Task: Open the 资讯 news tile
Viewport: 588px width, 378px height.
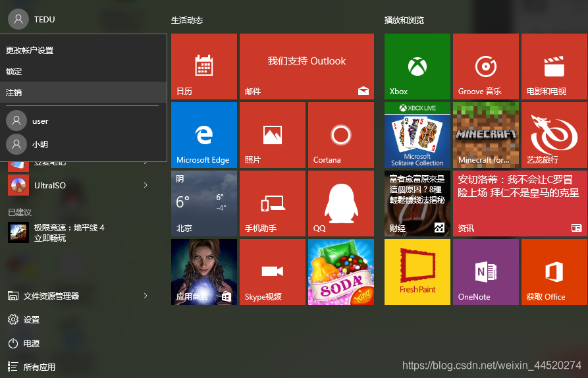Action: [x=520, y=203]
